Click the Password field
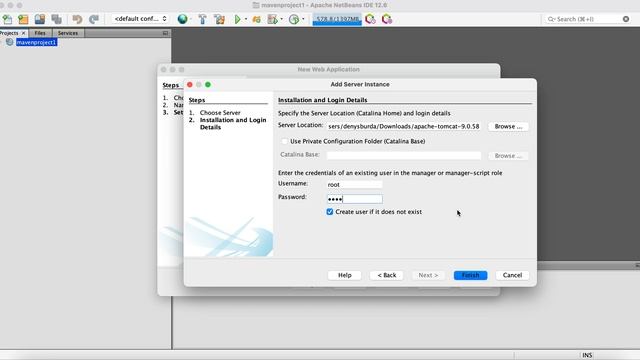 tap(354, 199)
